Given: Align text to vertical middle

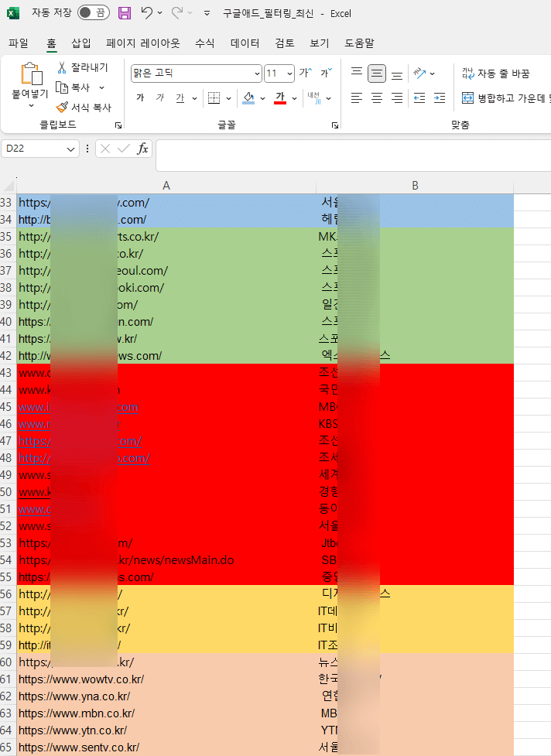Looking at the screenshot, I should pos(377,74).
